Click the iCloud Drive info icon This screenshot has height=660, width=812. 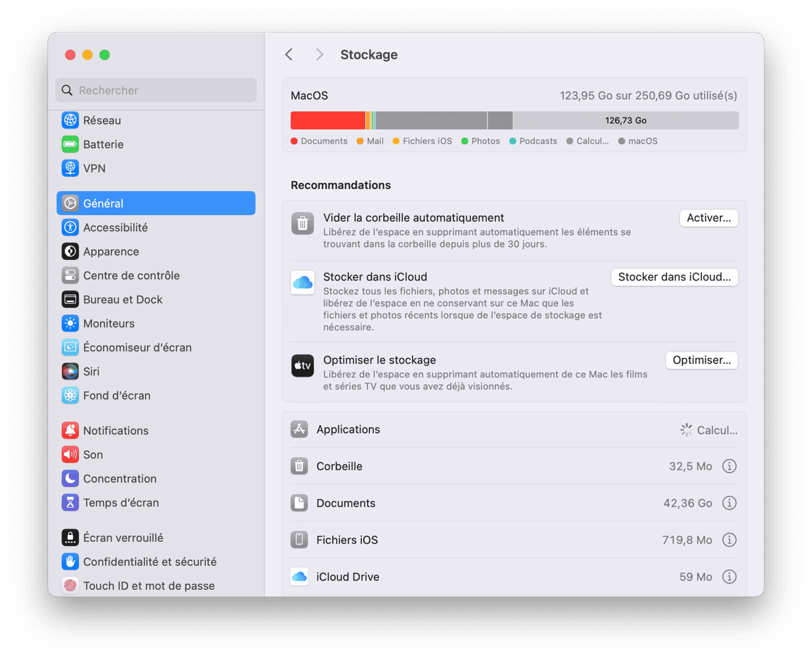point(729,576)
